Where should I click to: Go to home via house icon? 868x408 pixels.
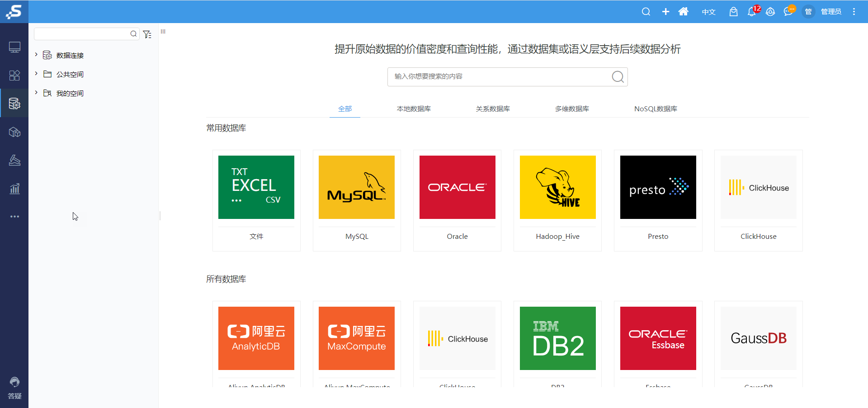pos(684,12)
